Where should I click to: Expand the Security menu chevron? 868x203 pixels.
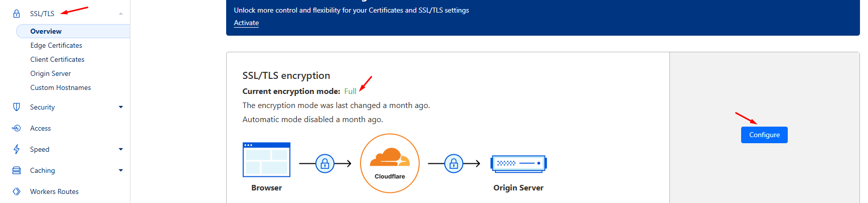[121, 107]
